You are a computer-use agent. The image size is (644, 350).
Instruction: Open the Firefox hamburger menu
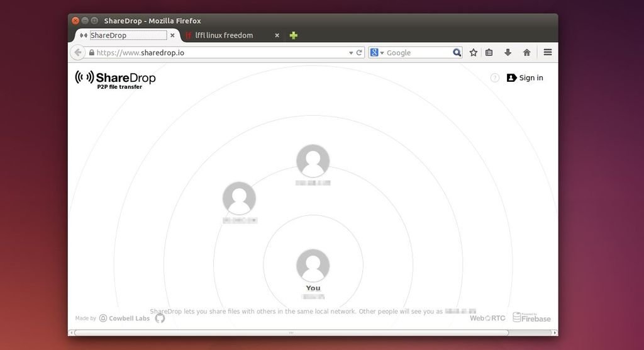click(x=548, y=53)
